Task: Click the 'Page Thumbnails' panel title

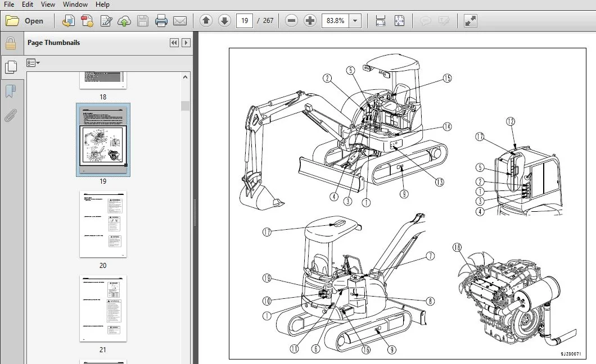Action: (x=53, y=43)
